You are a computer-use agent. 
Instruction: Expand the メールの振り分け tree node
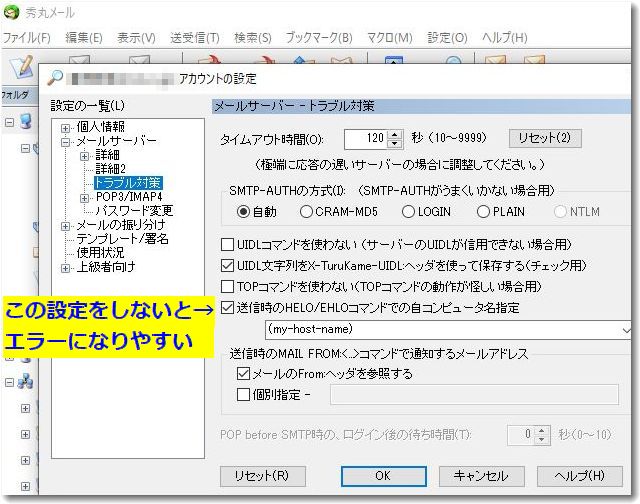pos(65,226)
